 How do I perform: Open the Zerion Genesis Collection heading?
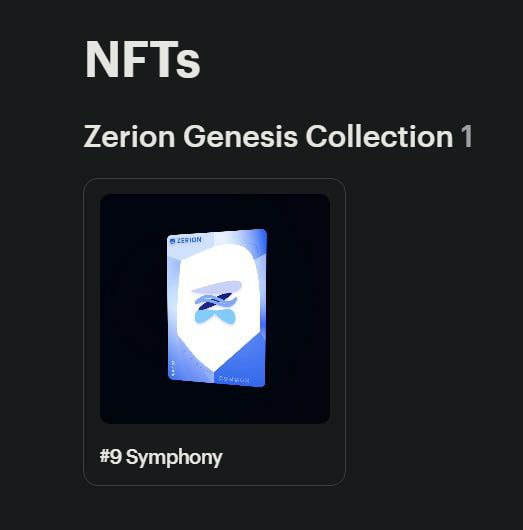tap(268, 136)
